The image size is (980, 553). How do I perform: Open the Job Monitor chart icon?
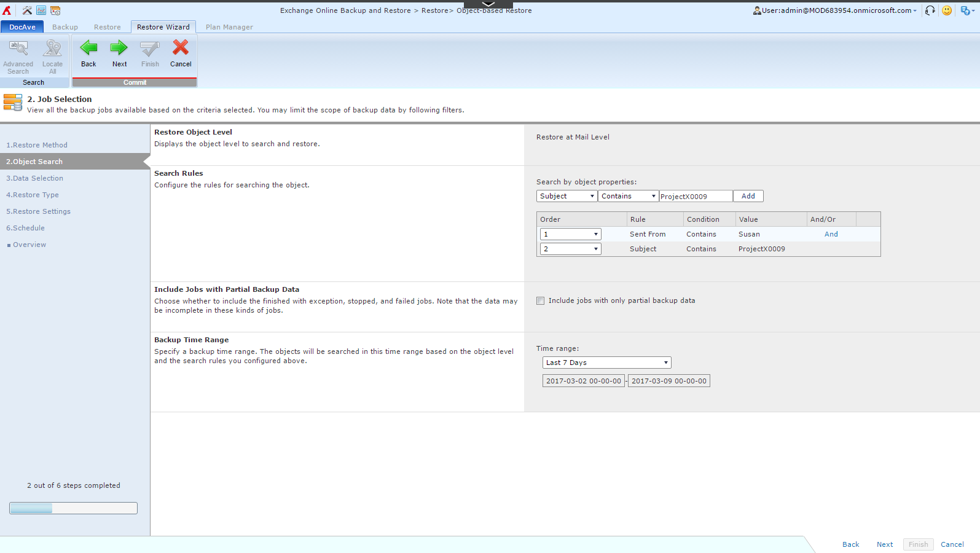41,10
